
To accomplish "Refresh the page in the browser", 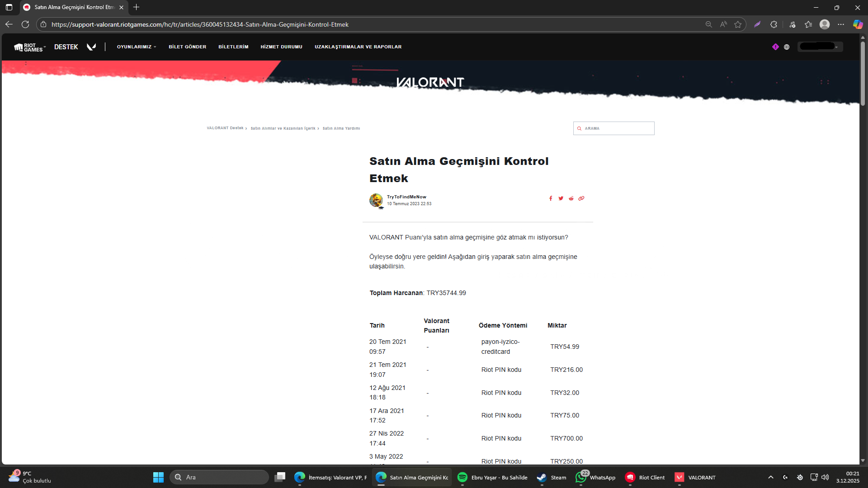I will tap(25, 24).
